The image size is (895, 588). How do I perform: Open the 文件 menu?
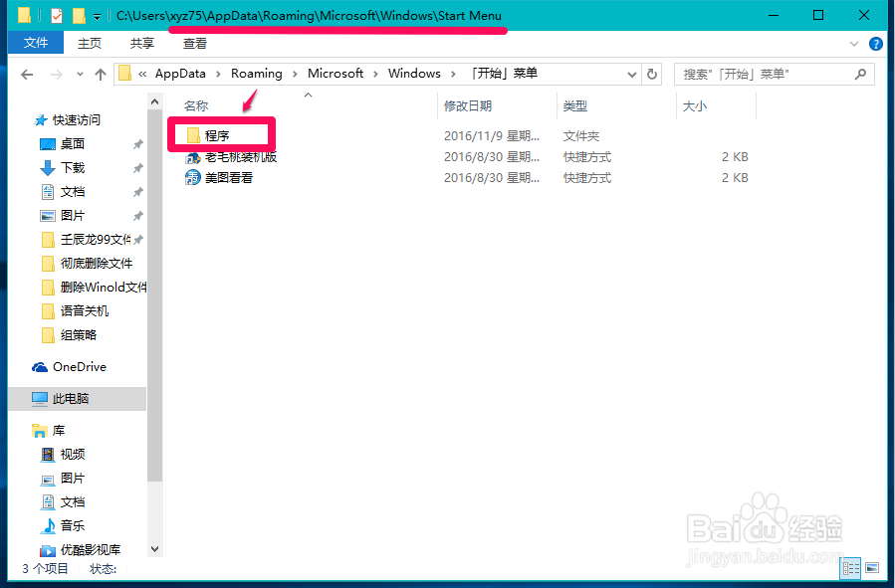[35, 43]
